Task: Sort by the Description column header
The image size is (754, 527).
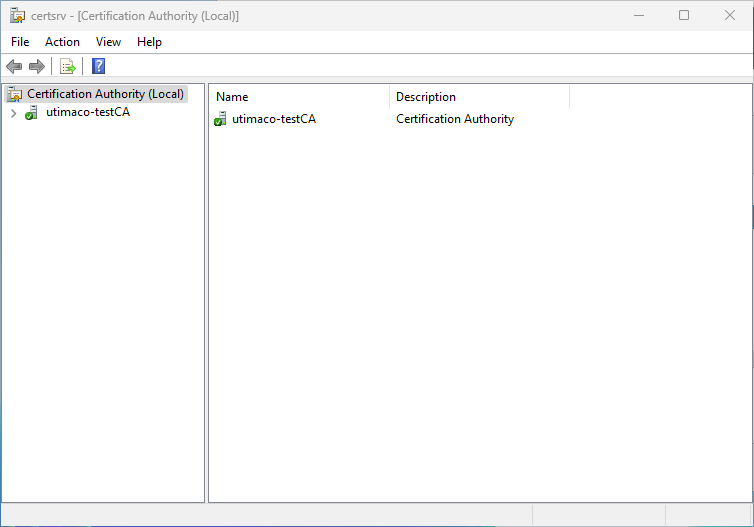Action: click(x=479, y=97)
